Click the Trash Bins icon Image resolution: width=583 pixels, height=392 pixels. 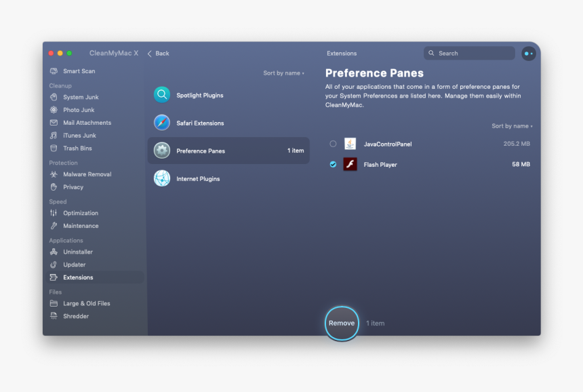tap(54, 148)
